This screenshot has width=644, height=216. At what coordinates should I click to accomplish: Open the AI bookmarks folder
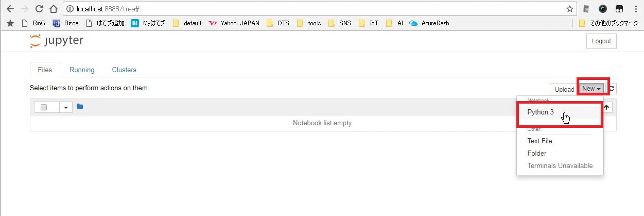tap(395, 23)
